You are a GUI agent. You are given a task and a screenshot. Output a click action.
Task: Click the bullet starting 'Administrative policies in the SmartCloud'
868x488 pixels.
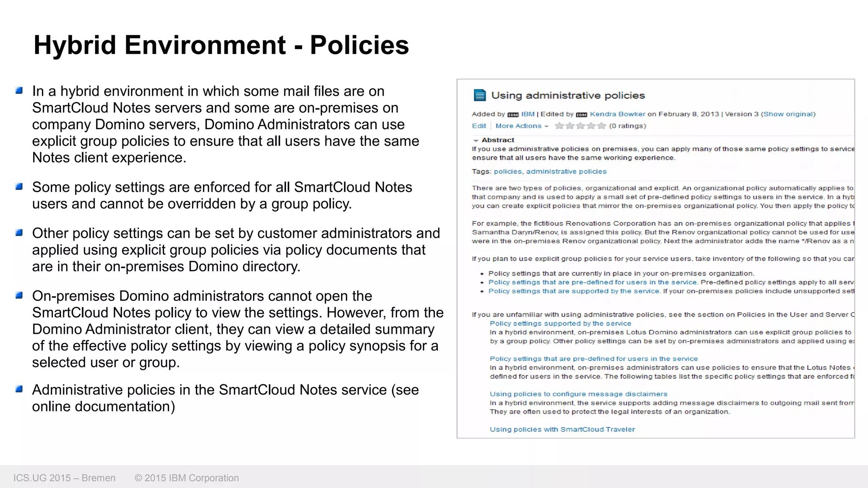click(225, 398)
